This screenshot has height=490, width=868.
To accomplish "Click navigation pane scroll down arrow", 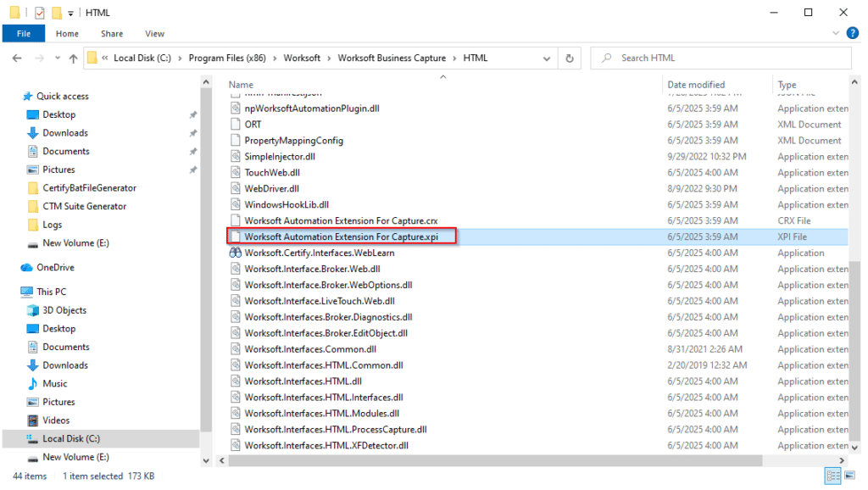I will point(206,460).
